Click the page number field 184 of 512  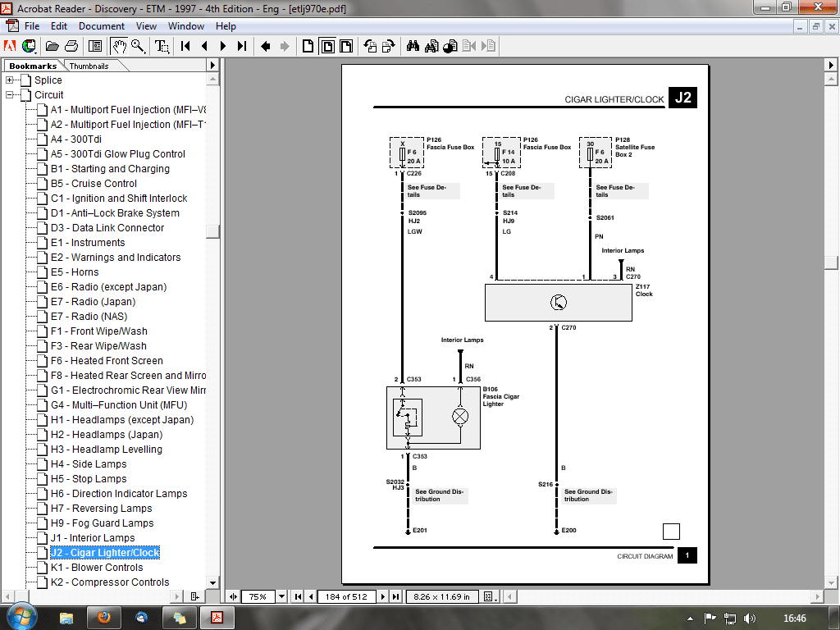(347, 596)
